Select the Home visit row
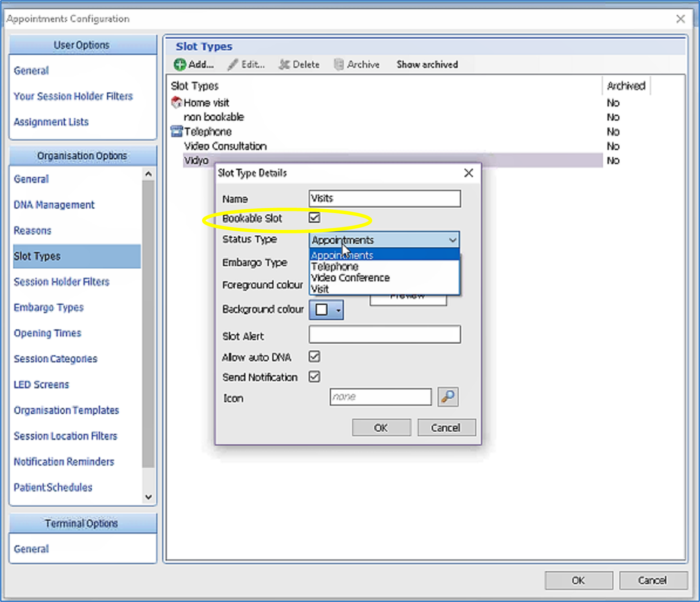700x602 pixels. pos(386,103)
